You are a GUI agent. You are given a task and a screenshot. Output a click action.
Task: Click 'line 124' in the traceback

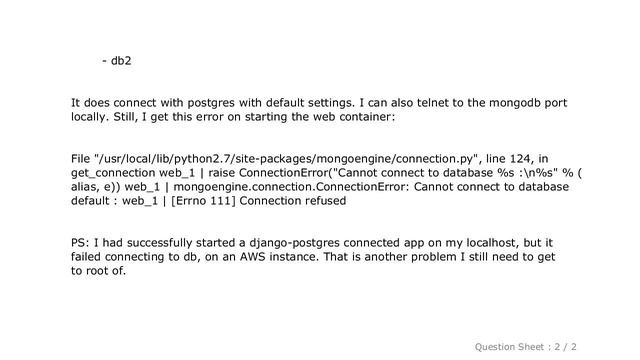point(509,159)
